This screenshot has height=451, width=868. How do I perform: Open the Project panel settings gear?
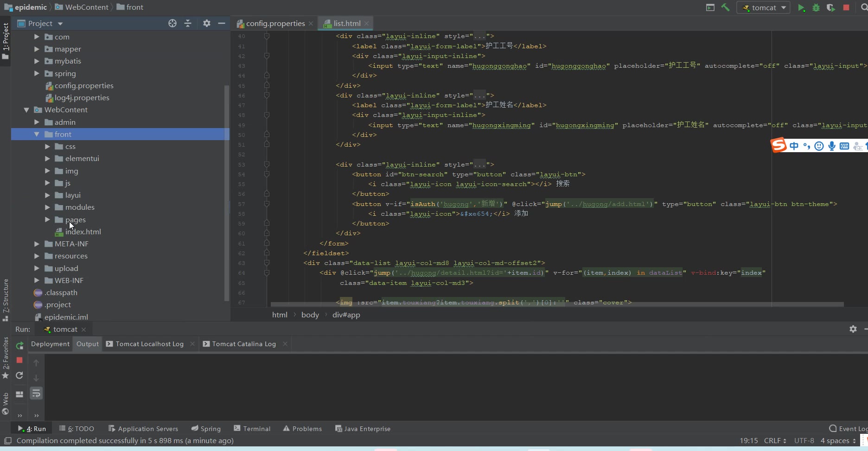coord(207,23)
